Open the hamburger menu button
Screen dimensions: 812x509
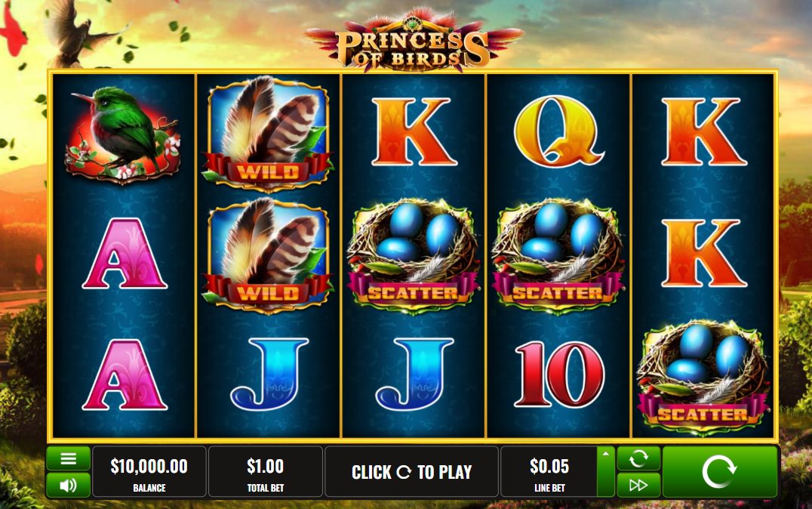(69, 458)
